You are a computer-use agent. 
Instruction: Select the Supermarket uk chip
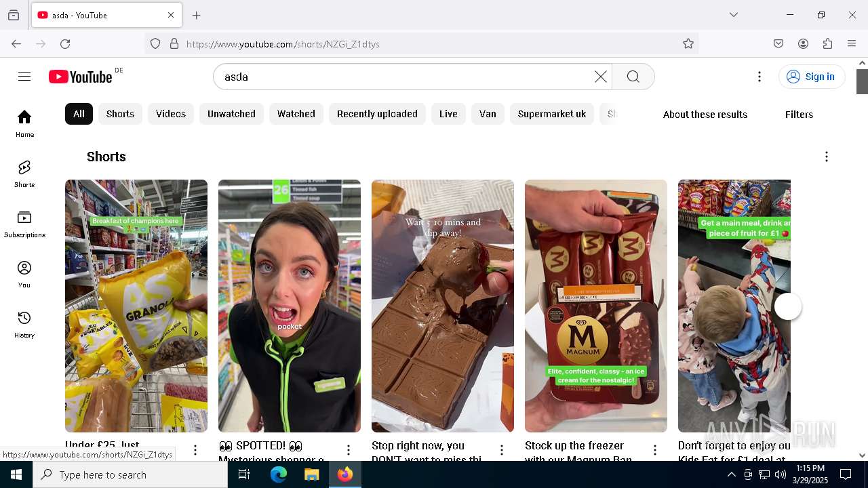click(x=552, y=114)
